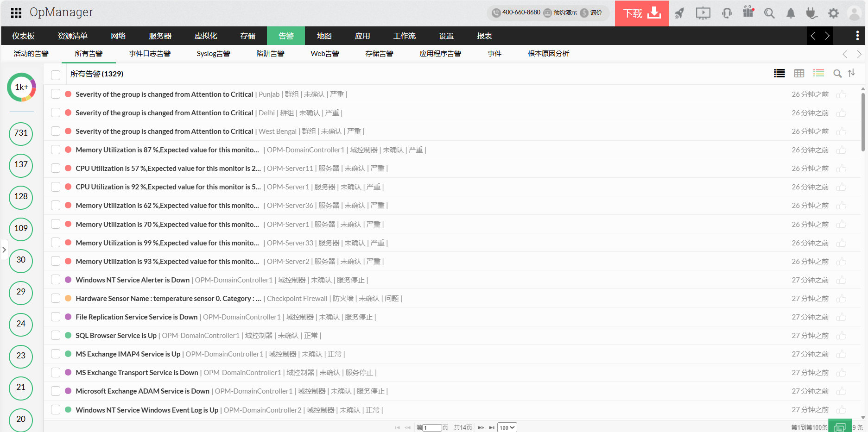
Task: Jump to the last page arrow
Action: [492, 427]
